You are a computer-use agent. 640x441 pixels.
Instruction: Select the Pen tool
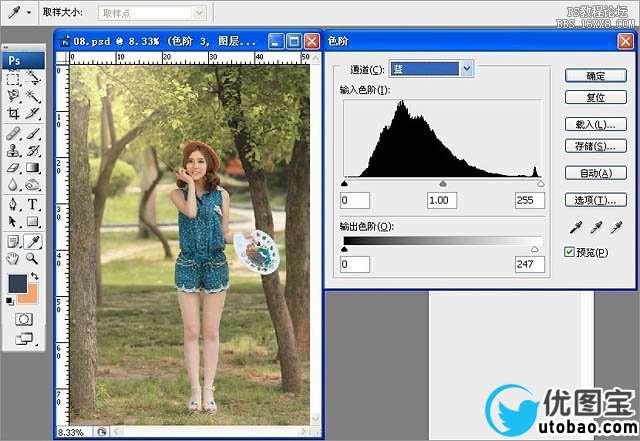tap(13, 204)
